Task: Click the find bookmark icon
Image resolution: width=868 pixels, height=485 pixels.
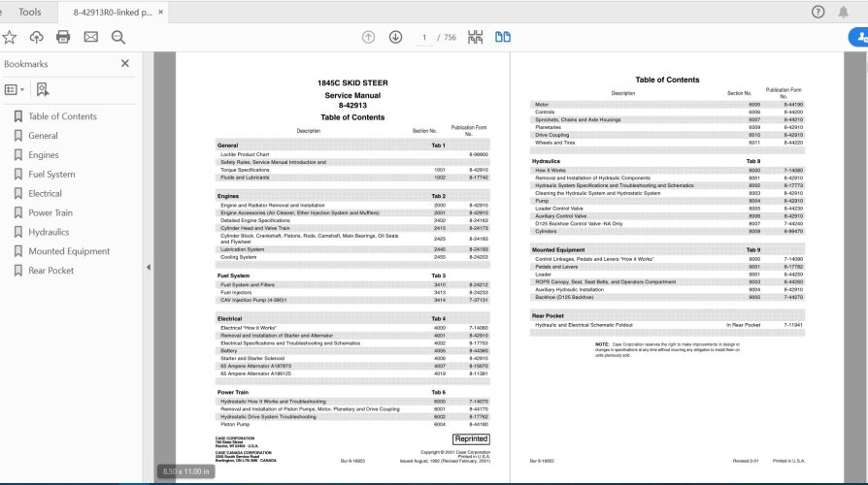Action: point(43,89)
